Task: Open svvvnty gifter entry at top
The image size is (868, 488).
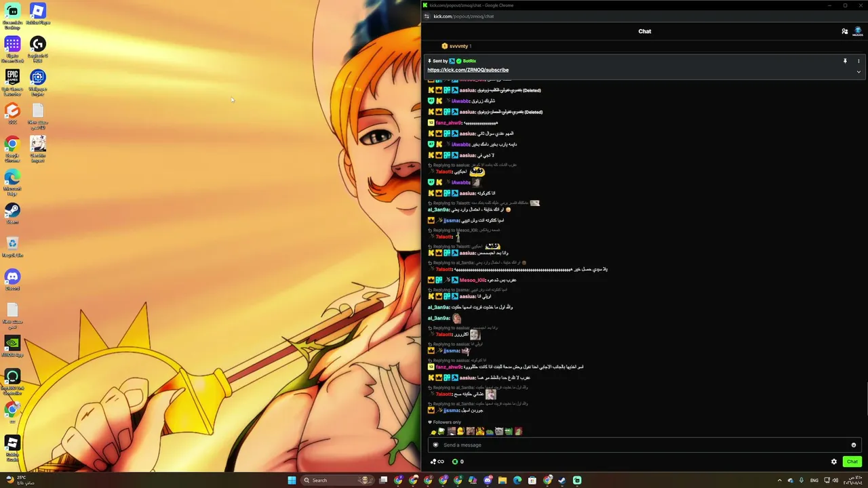Action: 456,46
